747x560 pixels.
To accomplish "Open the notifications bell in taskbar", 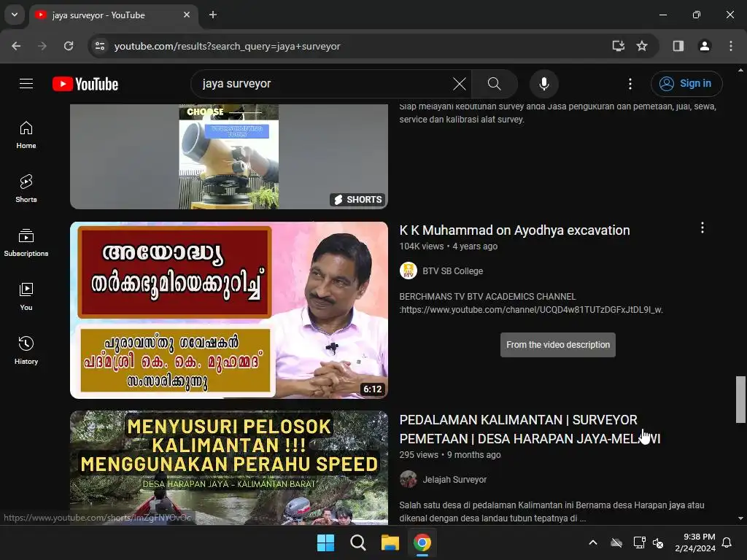I will (x=727, y=542).
